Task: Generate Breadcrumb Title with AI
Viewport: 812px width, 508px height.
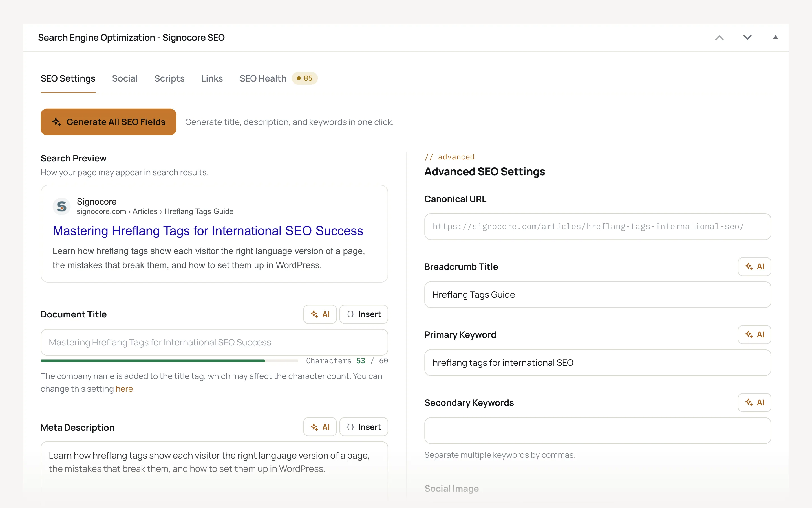Action: point(754,266)
